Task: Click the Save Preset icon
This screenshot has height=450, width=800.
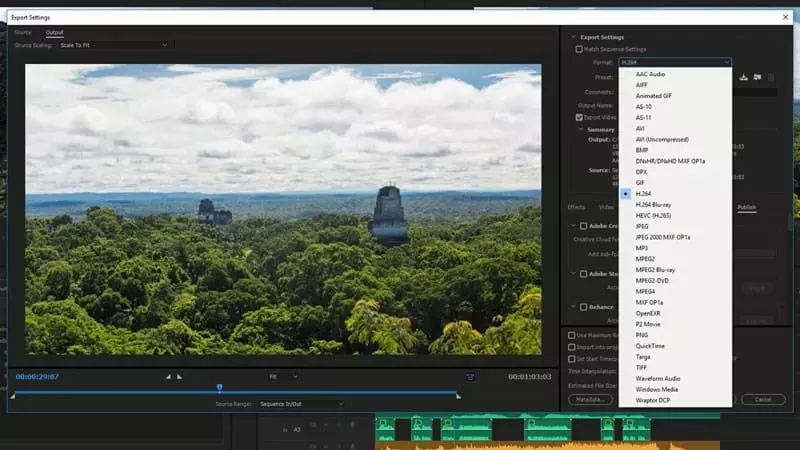Action: (x=743, y=77)
